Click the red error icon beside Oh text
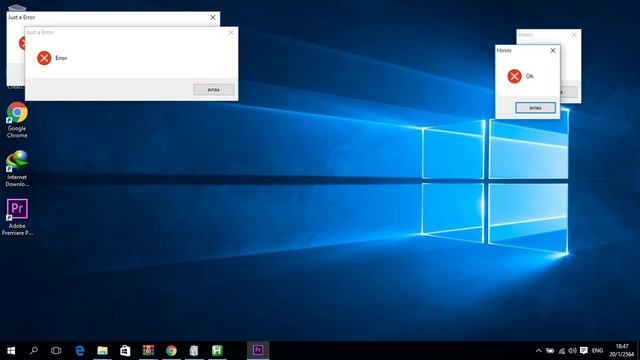 tap(514, 76)
